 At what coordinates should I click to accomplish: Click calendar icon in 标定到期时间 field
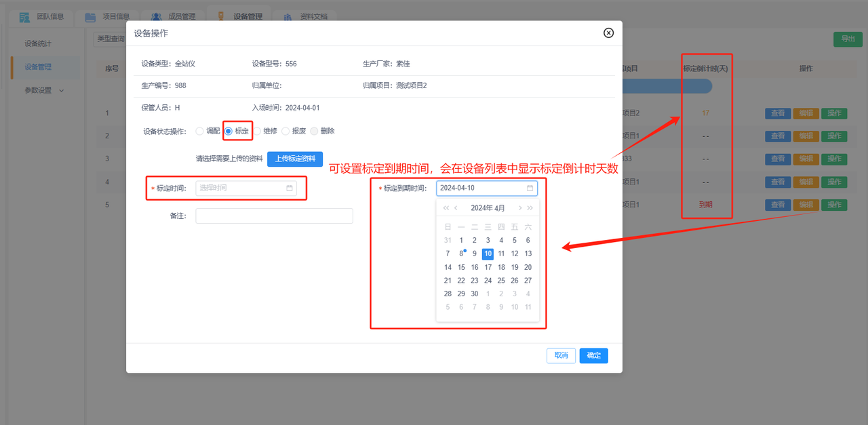pos(530,188)
